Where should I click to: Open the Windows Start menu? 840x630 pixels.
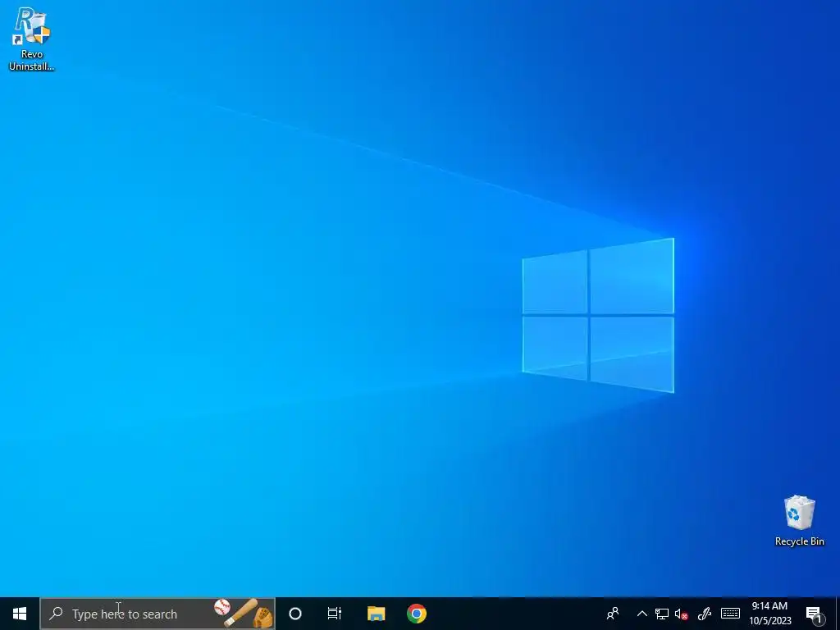coord(20,614)
